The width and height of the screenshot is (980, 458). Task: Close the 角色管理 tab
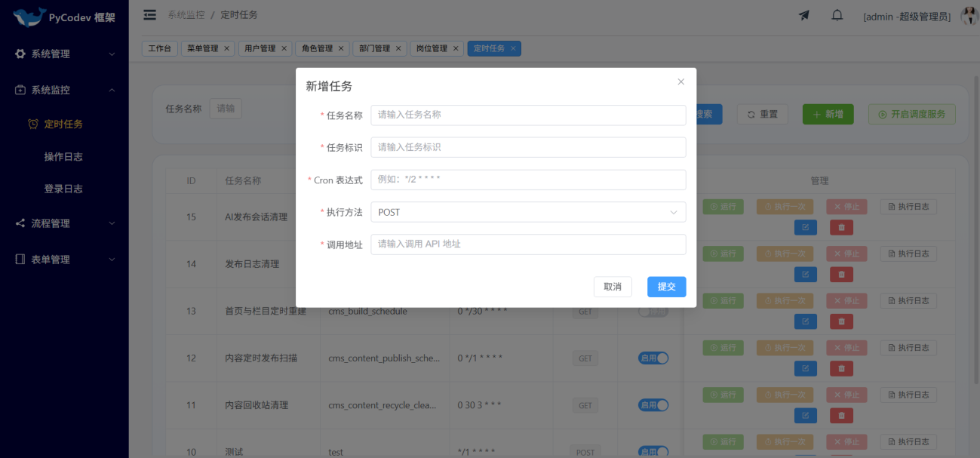click(x=341, y=48)
